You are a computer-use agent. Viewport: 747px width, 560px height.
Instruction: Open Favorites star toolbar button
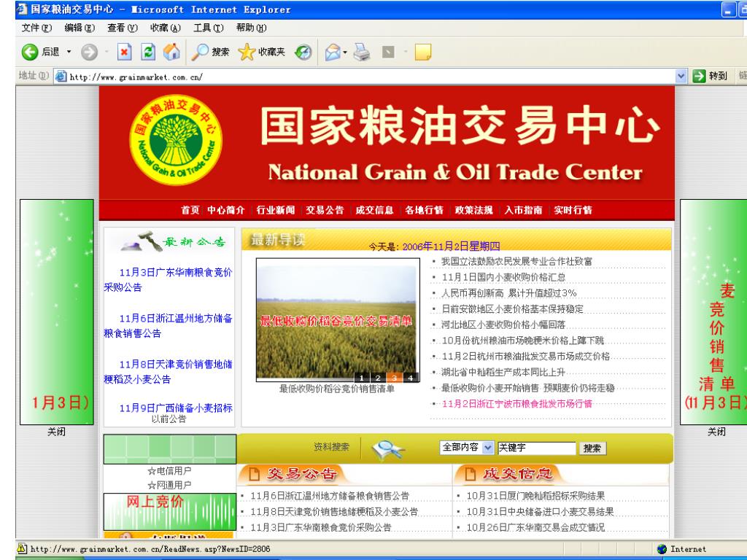pyautogui.click(x=262, y=52)
